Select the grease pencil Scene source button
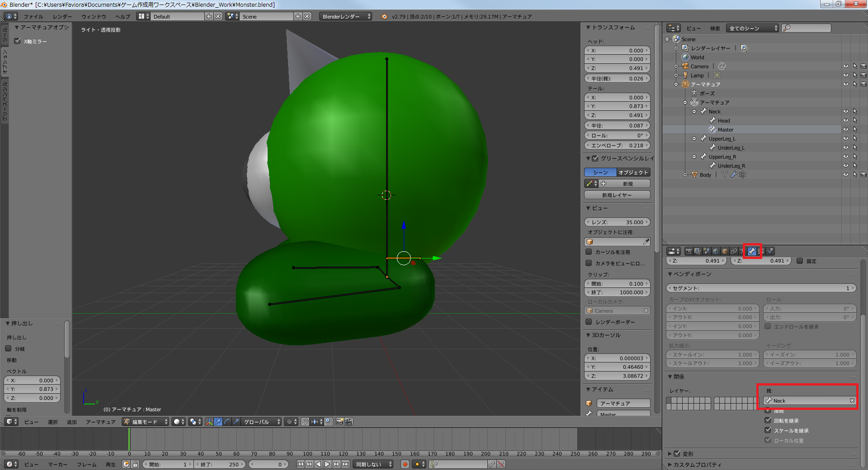Viewport: 868px width, 470px height. point(600,173)
